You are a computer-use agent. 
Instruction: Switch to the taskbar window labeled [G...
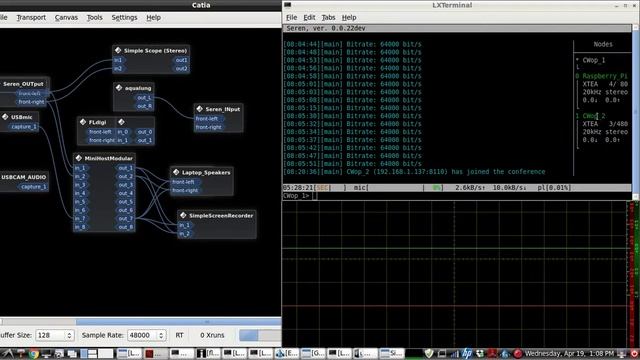(x=313, y=354)
